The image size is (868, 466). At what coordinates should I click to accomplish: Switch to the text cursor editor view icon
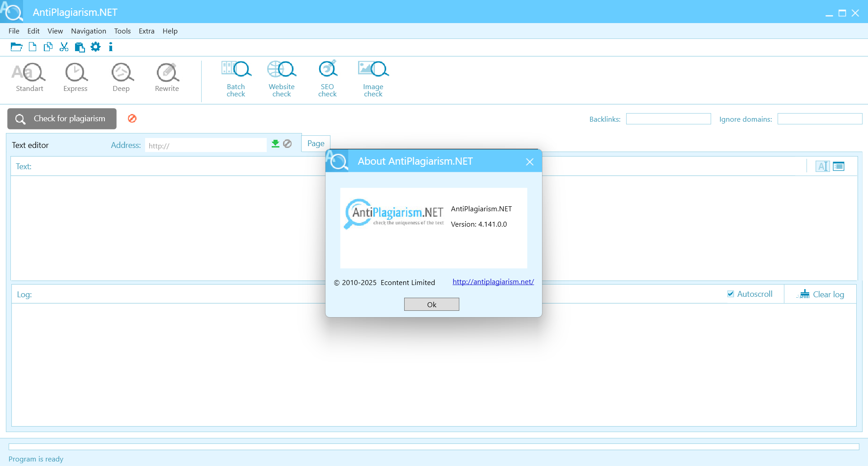click(823, 166)
